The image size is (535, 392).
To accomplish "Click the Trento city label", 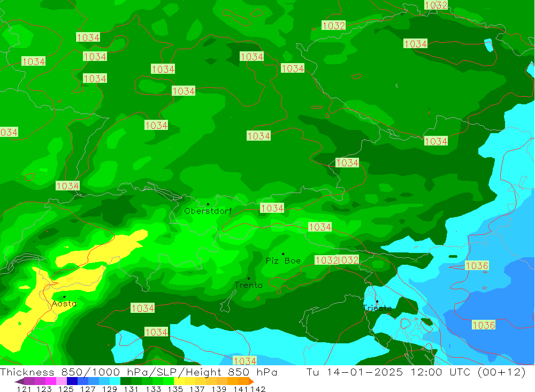I will pos(249,285).
